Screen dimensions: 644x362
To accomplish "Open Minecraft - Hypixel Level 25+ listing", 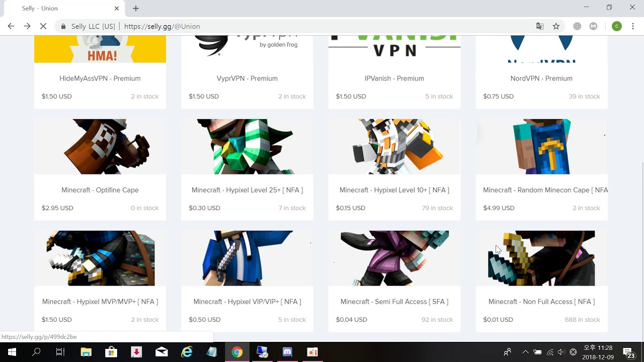I will (247, 190).
